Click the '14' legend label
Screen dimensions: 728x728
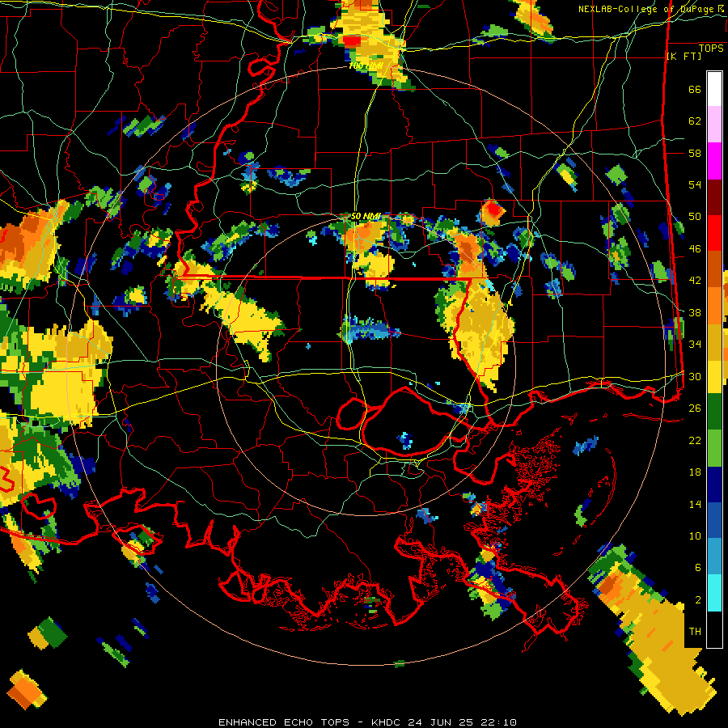click(695, 504)
